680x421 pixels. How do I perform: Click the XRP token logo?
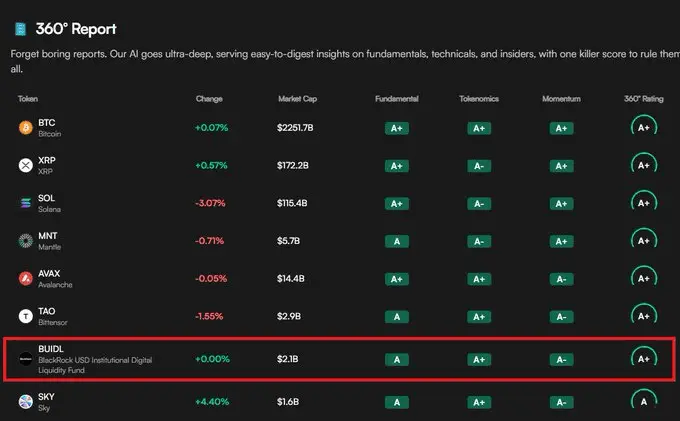point(26,165)
